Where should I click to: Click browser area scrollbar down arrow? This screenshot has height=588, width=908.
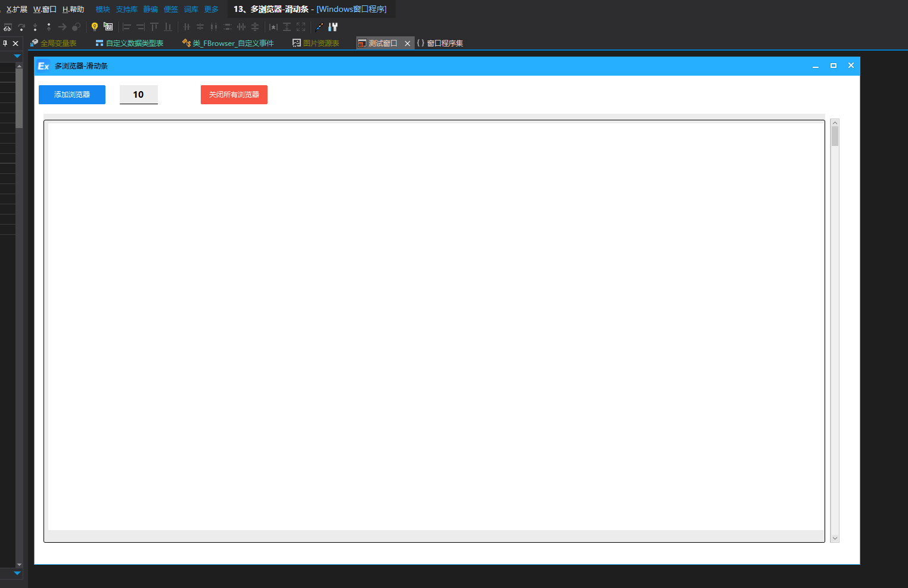click(835, 538)
